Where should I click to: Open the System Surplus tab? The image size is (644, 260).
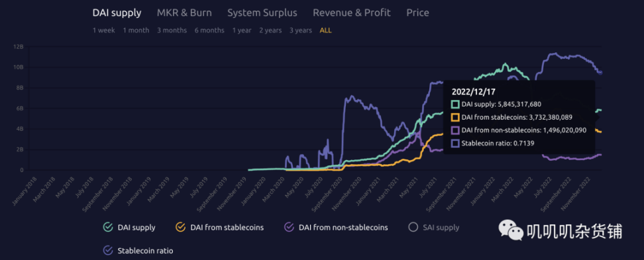tap(262, 13)
